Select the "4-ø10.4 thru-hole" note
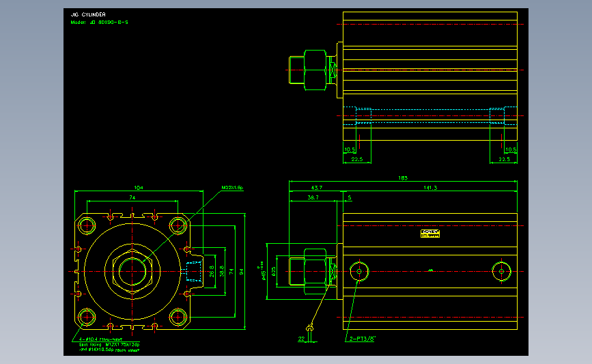The image size is (592, 364). click(x=100, y=339)
